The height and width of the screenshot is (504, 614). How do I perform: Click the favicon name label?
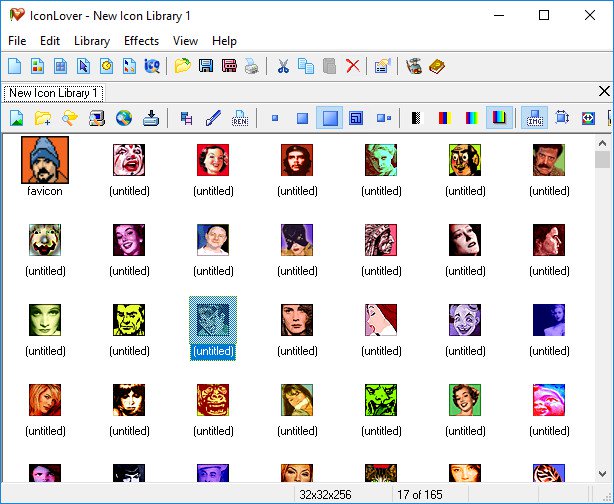(45, 191)
